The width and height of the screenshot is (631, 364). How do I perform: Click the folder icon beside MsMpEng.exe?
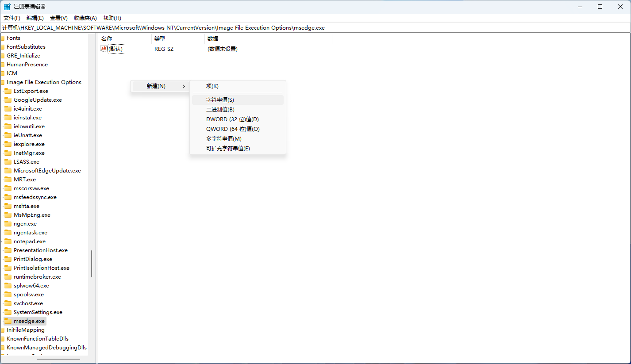pyautogui.click(x=8, y=215)
